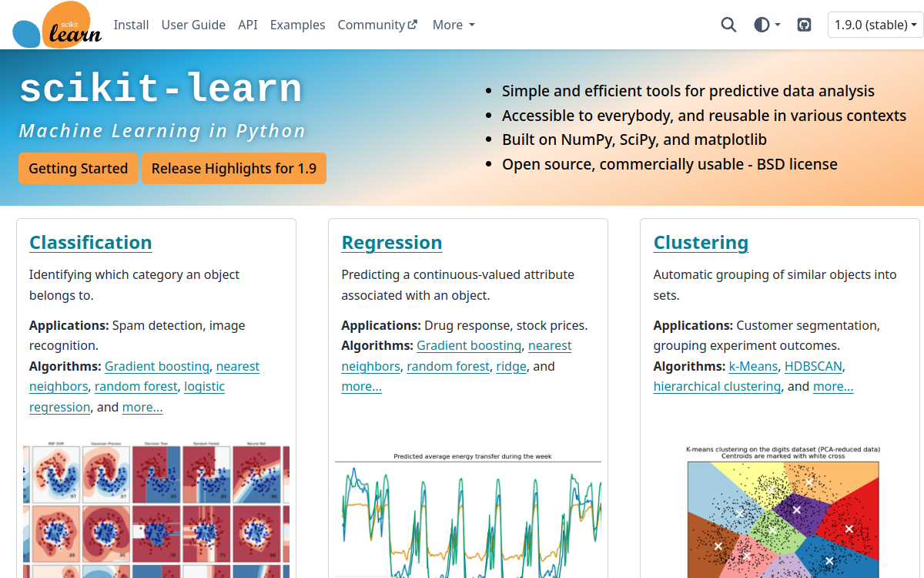Open the Classification heading link

(91, 243)
